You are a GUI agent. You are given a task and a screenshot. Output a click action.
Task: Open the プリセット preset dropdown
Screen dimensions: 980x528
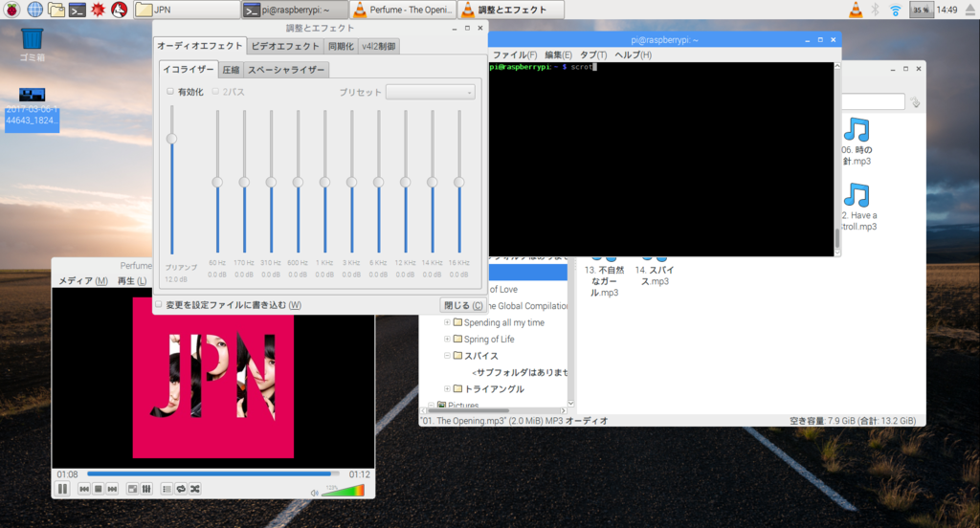coord(430,92)
